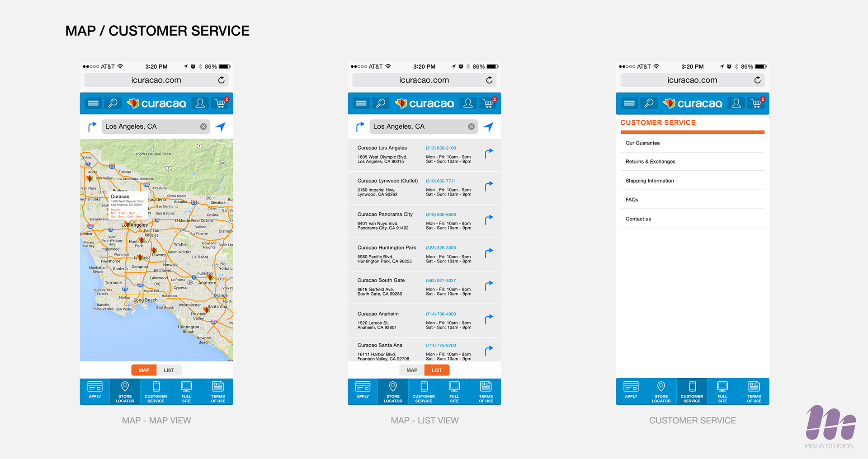
Task: Tap search magnifier icon in Map View screen
Action: [x=113, y=103]
